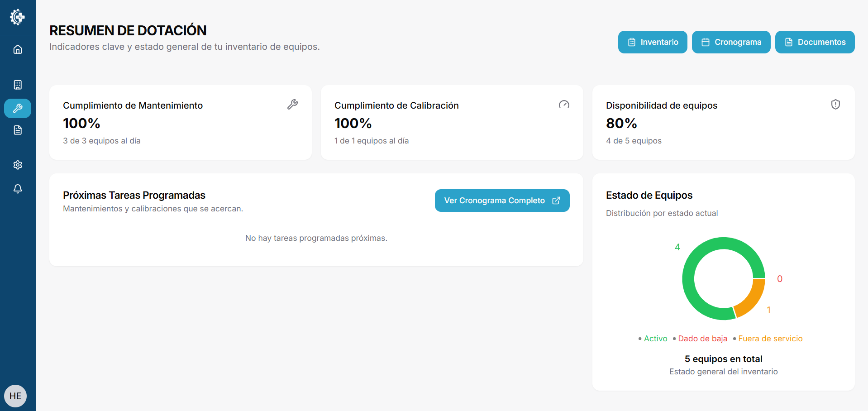The image size is (868, 411).
Task: Click the Activo legend entry
Action: click(653, 339)
